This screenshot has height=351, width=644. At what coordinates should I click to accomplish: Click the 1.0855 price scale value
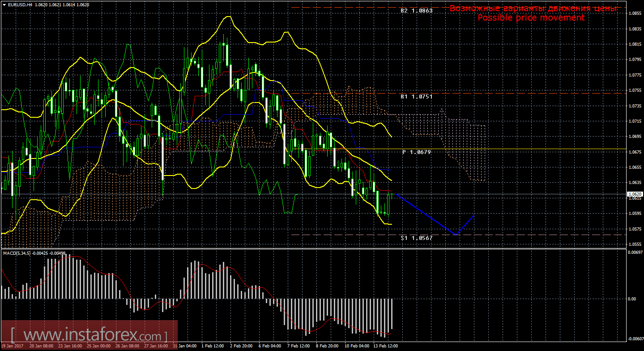(x=634, y=13)
